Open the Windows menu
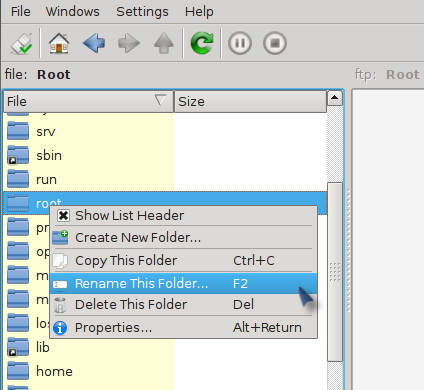424x390 pixels. tap(73, 12)
